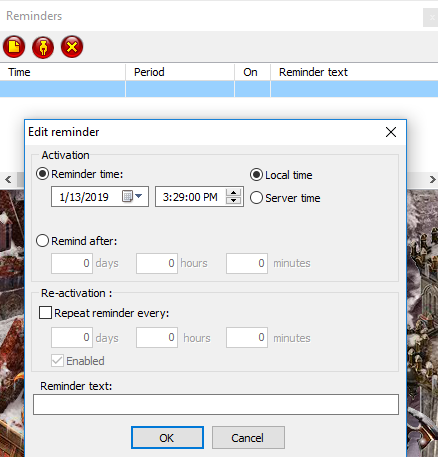Click the right scroll arrow of the list
This screenshot has width=438, height=457.
[432, 180]
